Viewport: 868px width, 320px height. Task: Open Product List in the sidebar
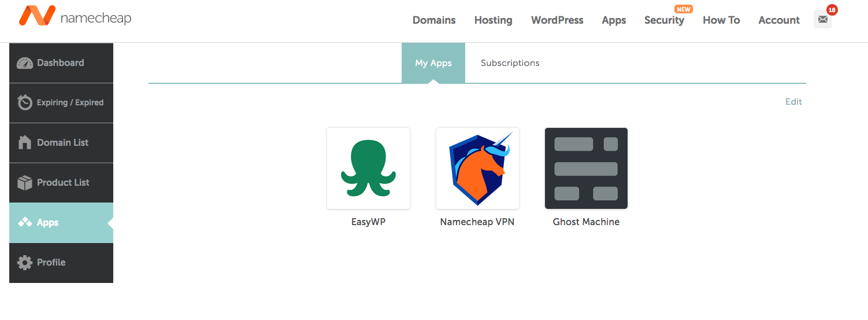pos(61,183)
